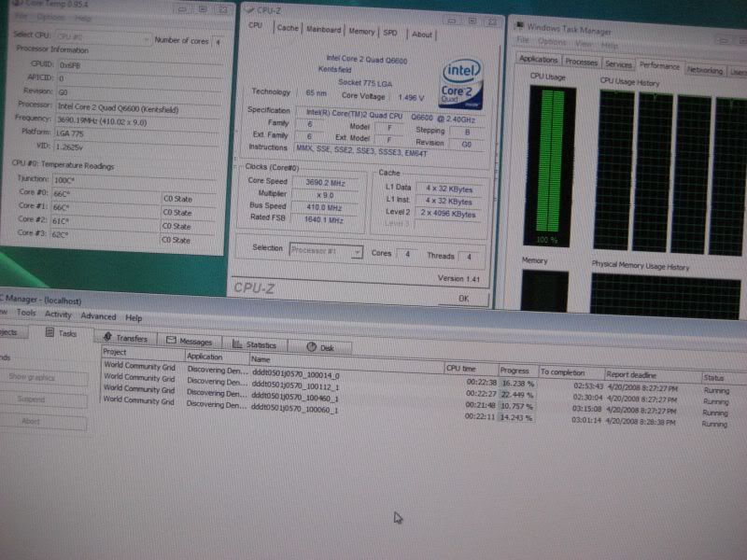The image size is (747, 560).
Task: Switch to Processes tab in Task Manager
Action: (581, 62)
